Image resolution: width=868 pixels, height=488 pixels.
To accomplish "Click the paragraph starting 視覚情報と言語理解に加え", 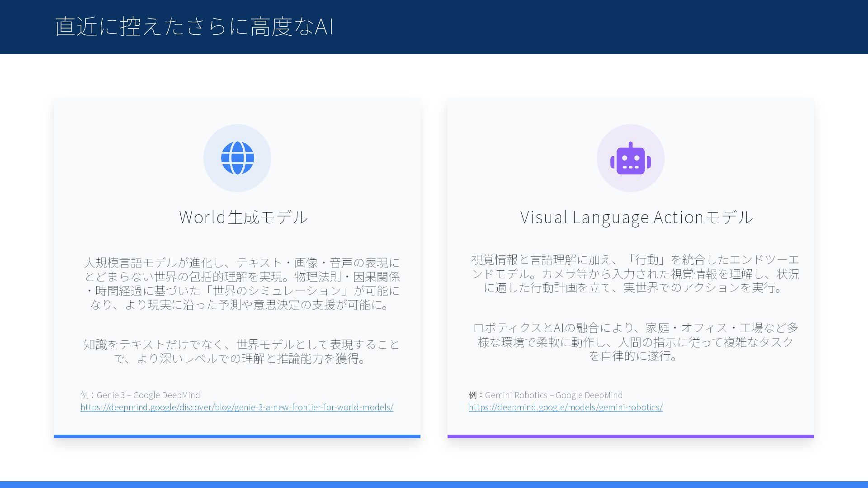I will 635,273.
